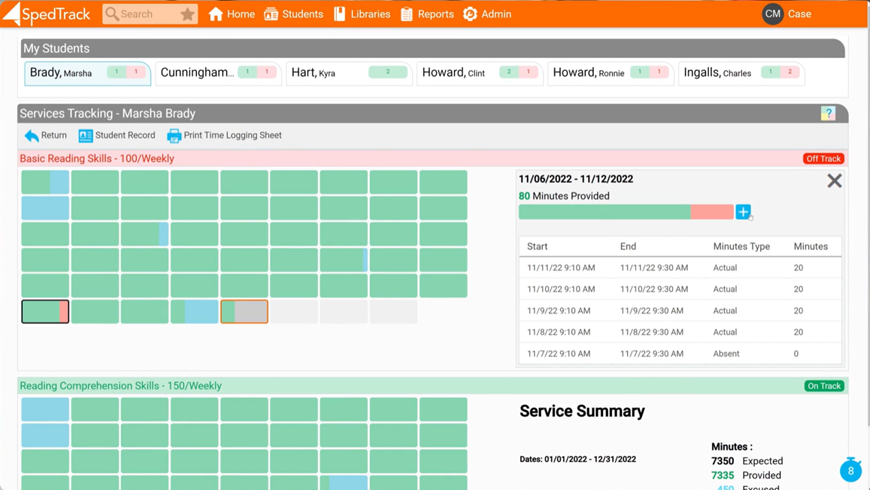Click the star favorites icon in search
Screen dimensions: 870x490
(x=187, y=14)
